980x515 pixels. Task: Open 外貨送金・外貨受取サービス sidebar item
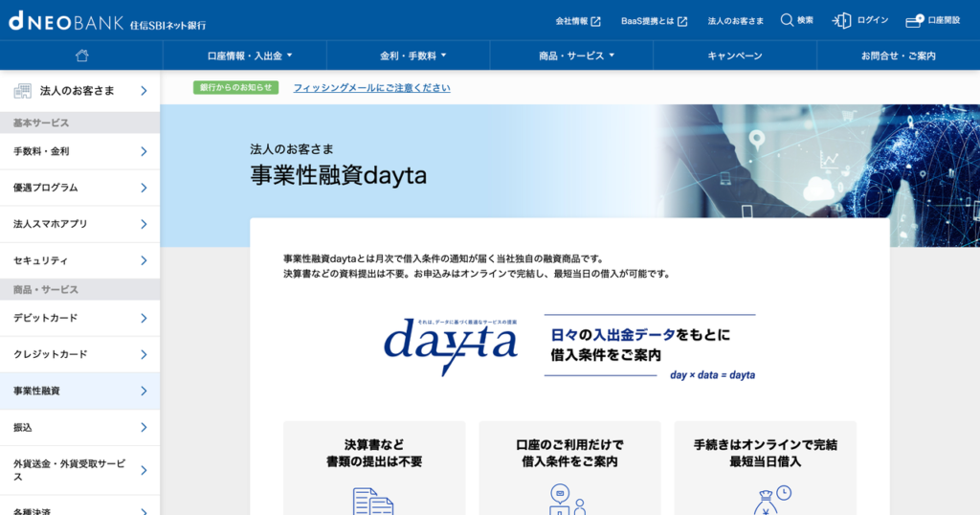pyautogui.click(x=80, y=470)
